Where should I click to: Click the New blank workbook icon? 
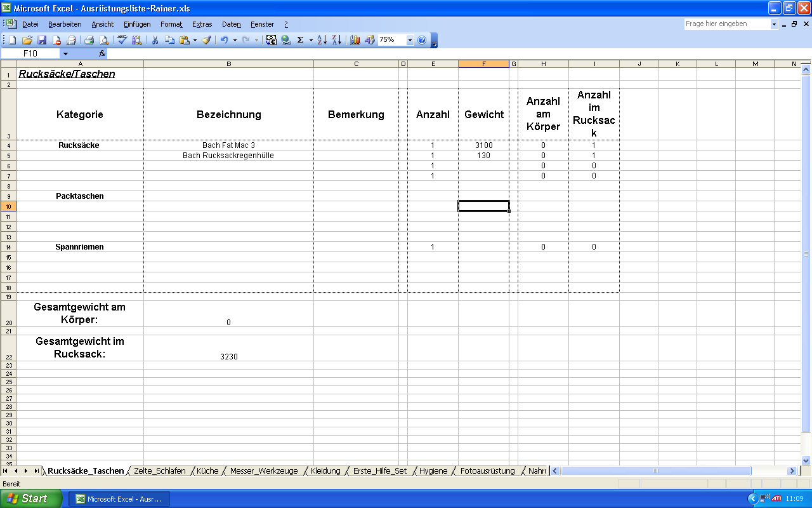[12, 40]
